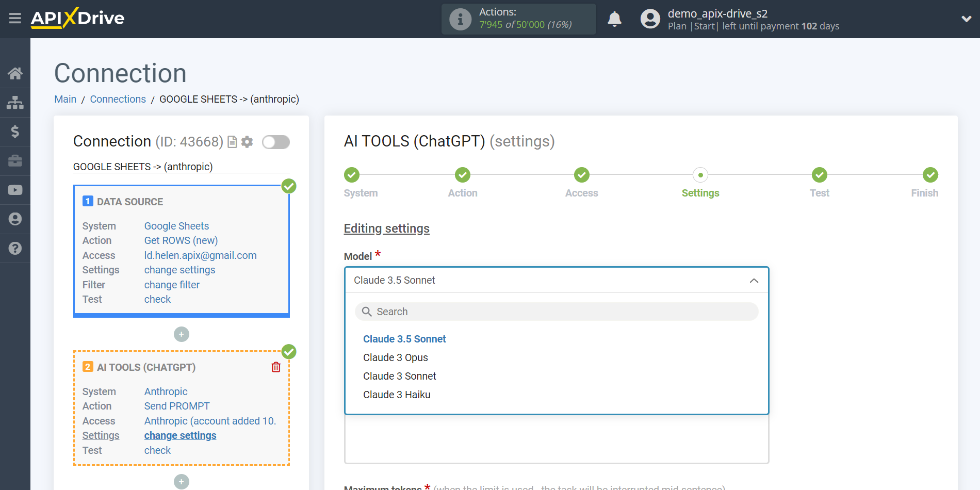Screen dimensions: 980x490
Task: Click the search magnifier icon in dropdown
Action: coord(367,312)
